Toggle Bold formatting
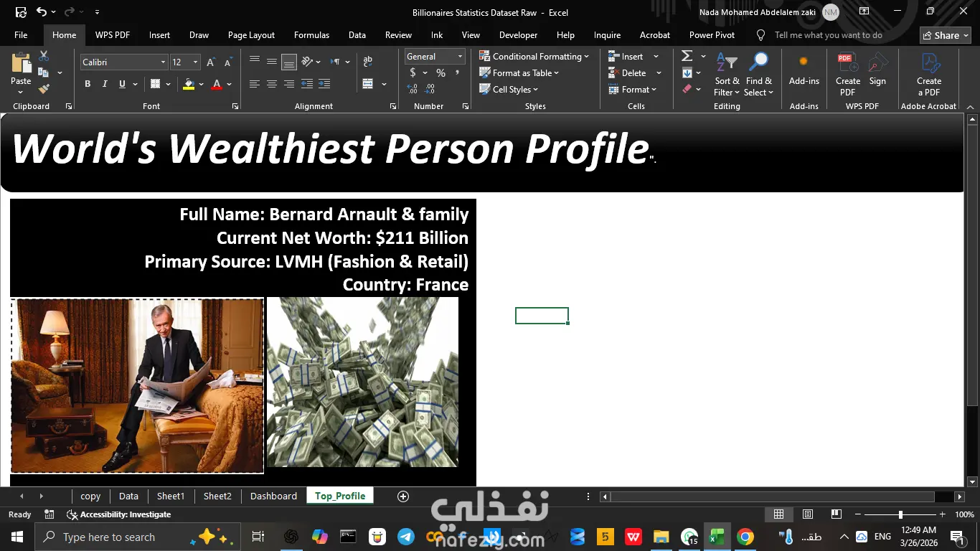Viewport: 980px width, 551px height. (x=88, y=84)
